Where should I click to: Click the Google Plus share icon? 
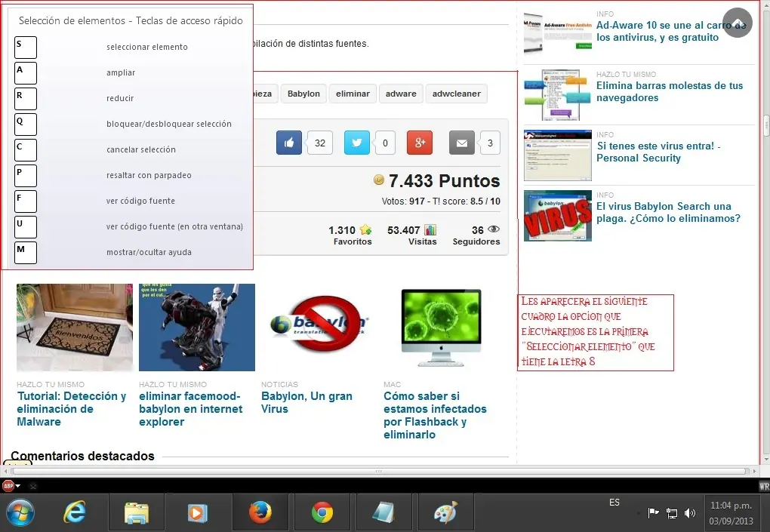420,143
